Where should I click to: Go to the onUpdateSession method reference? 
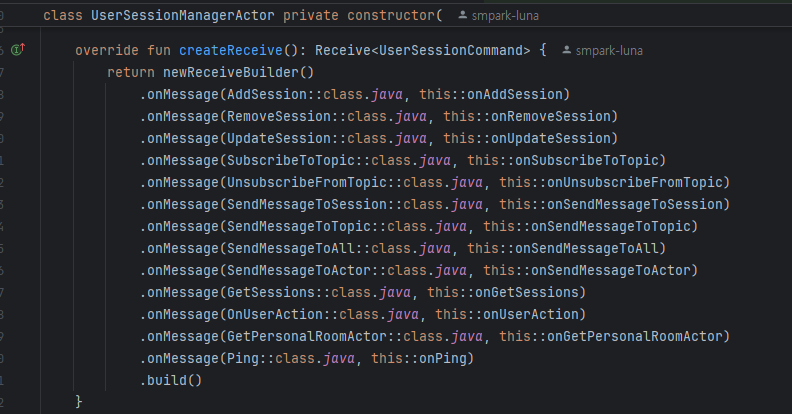(553, 138)
